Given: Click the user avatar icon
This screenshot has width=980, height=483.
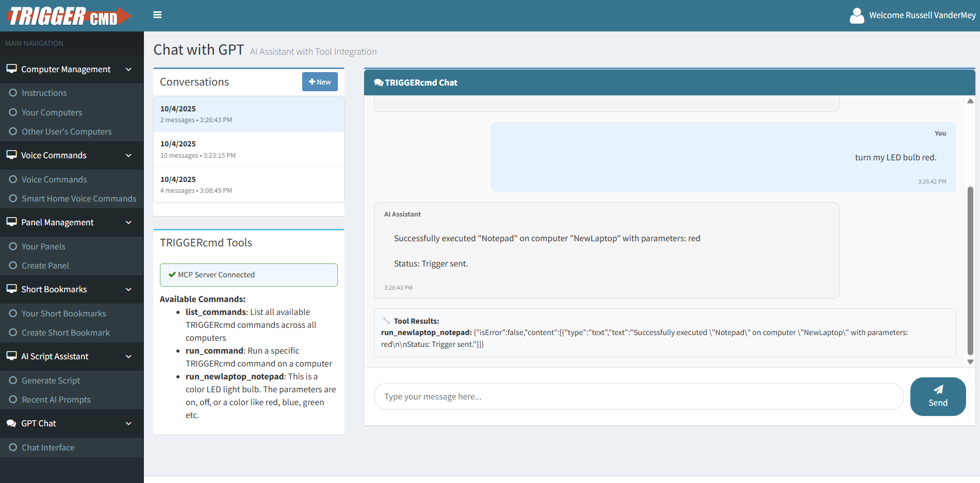Looking at the screenshot, I should coord(857,15).
